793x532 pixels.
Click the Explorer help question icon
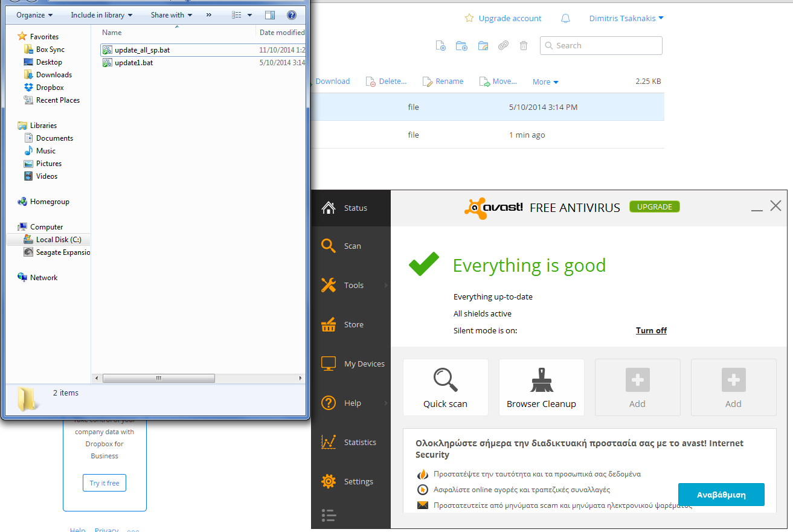coord(292,15)
